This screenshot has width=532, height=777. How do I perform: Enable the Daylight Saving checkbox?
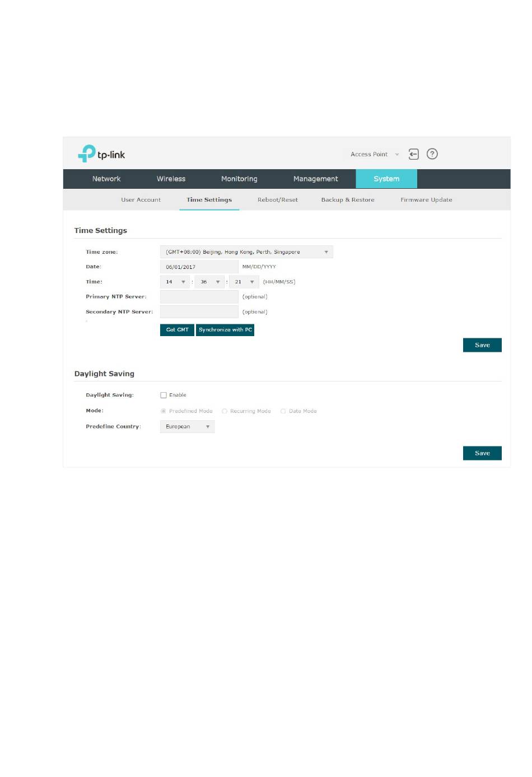164,395
